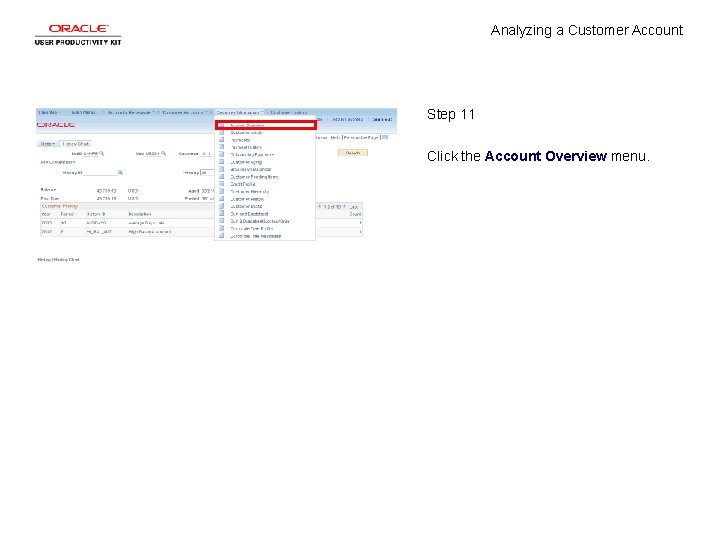Screen dimensions: 720x540
Task: Click the History link at page bottom
Action: 44,259
